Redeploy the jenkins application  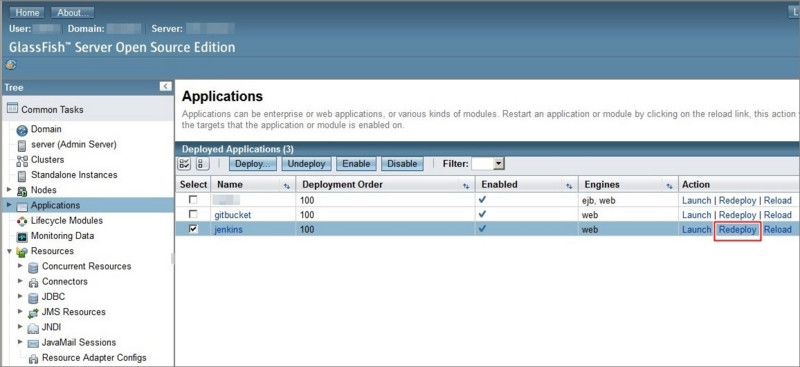click(x=737, y=230)
